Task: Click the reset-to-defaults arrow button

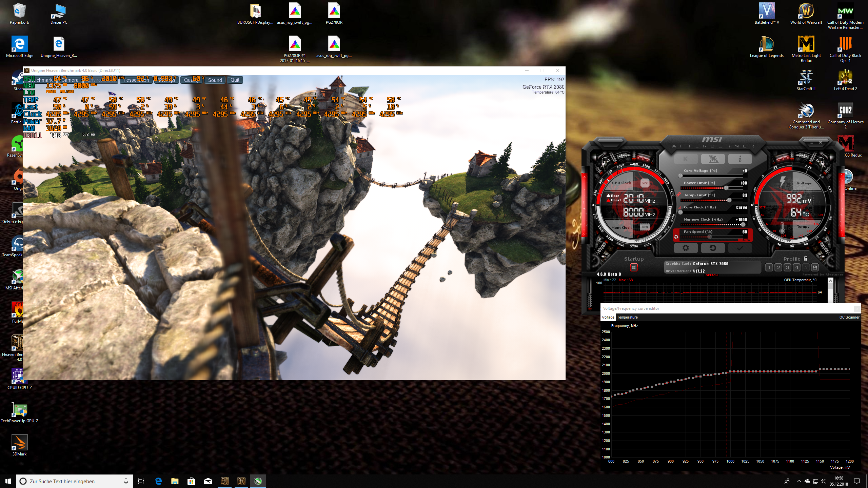Action: [x=713, y=248]
